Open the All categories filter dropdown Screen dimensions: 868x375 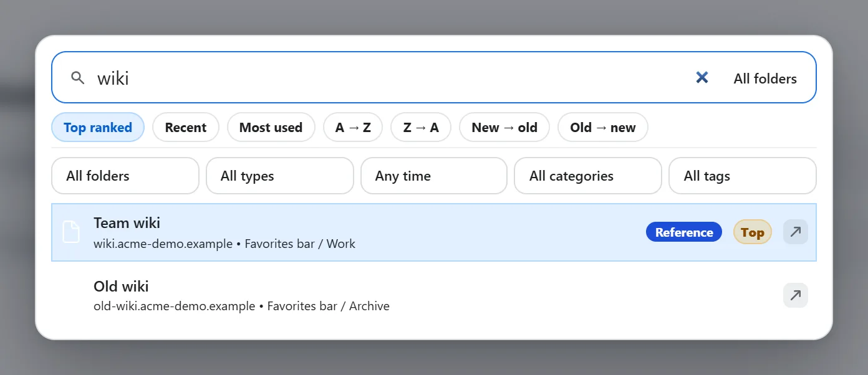588,176
